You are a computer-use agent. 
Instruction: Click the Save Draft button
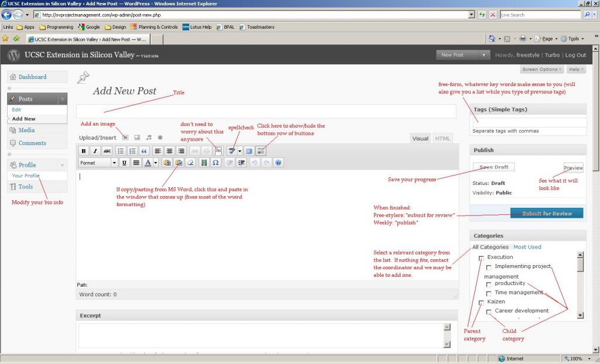point(494,167)
